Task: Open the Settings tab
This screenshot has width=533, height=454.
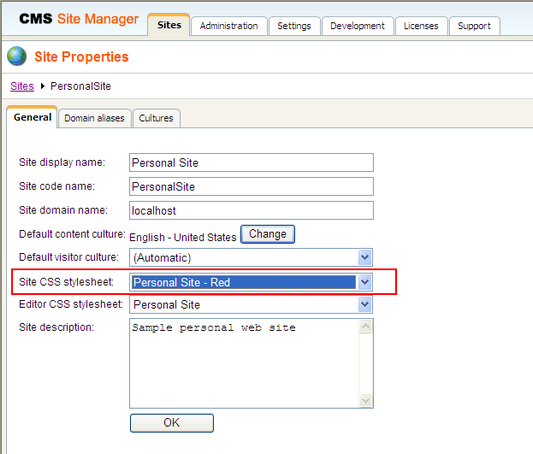Action: pos(294,26)
